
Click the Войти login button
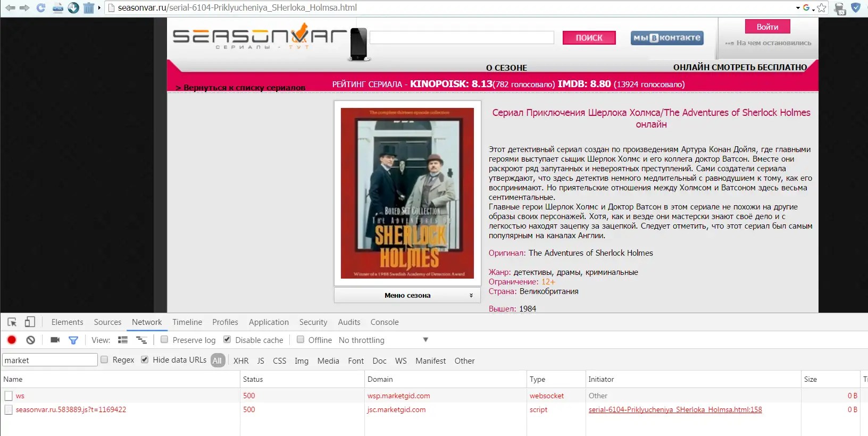767,27
